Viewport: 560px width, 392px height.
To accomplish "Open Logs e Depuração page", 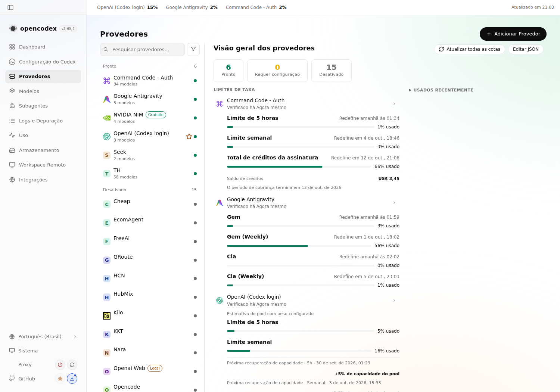I will point(43,121).
